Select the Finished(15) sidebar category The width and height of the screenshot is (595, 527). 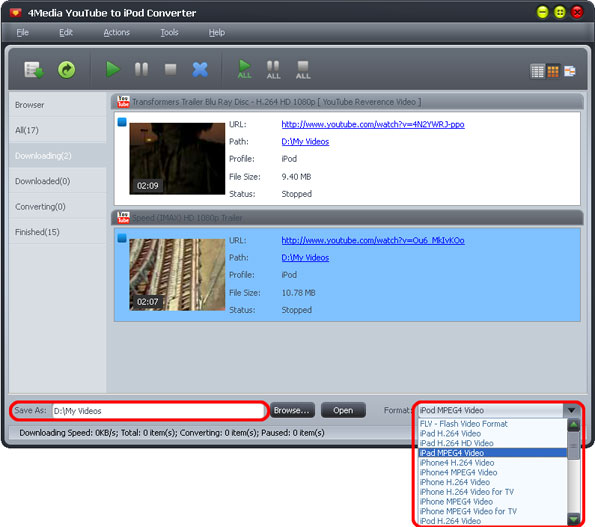57,232
